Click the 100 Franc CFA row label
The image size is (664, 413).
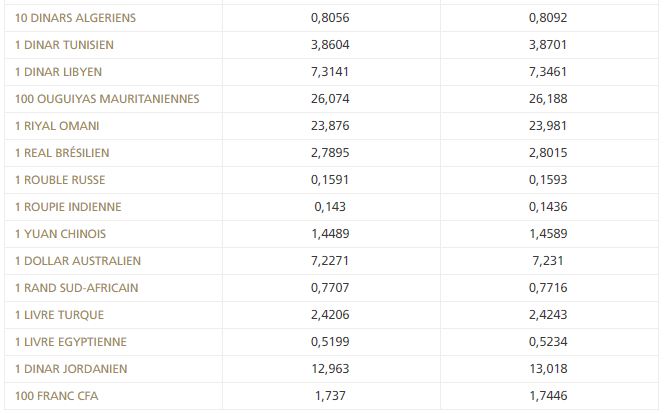coord(57,396)
